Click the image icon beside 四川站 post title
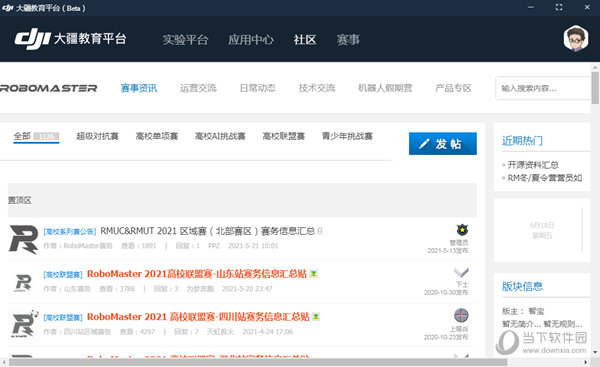The height and width of the screenshot is (367, 600). [x=316, y=316]
